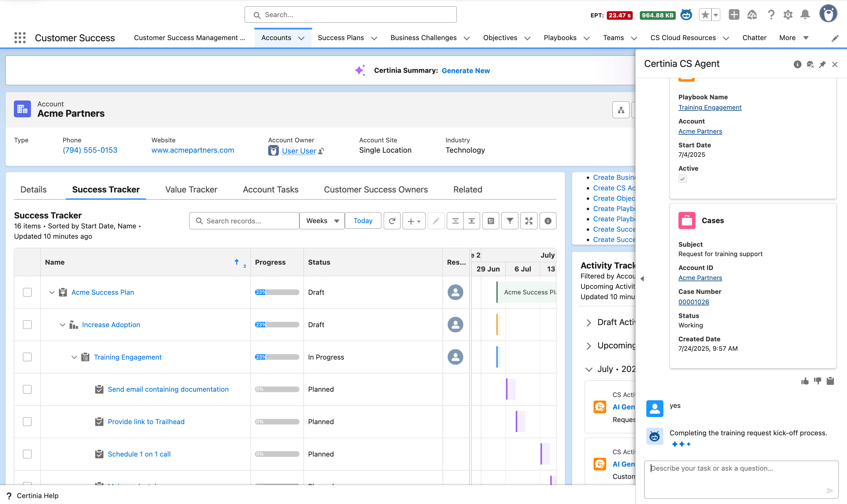
Task: Click Generate New Certinia Summary link
Action: click(x=465, y=71)
